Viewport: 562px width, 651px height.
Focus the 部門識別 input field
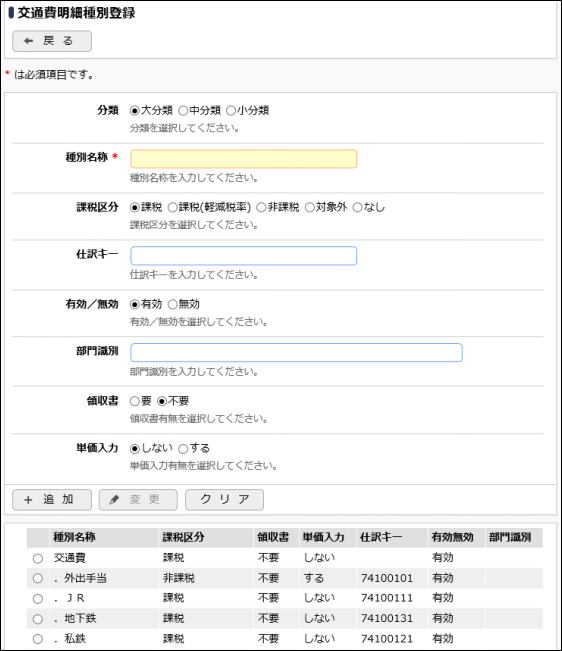(296, 352)
